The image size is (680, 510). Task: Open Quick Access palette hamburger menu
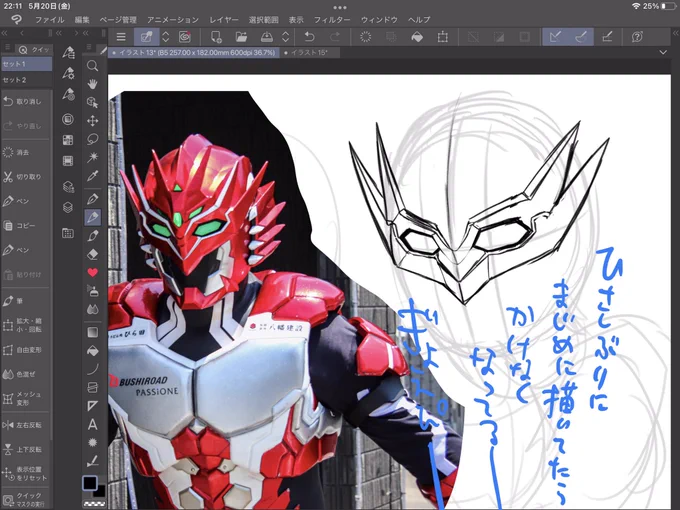tap(7, 47)
